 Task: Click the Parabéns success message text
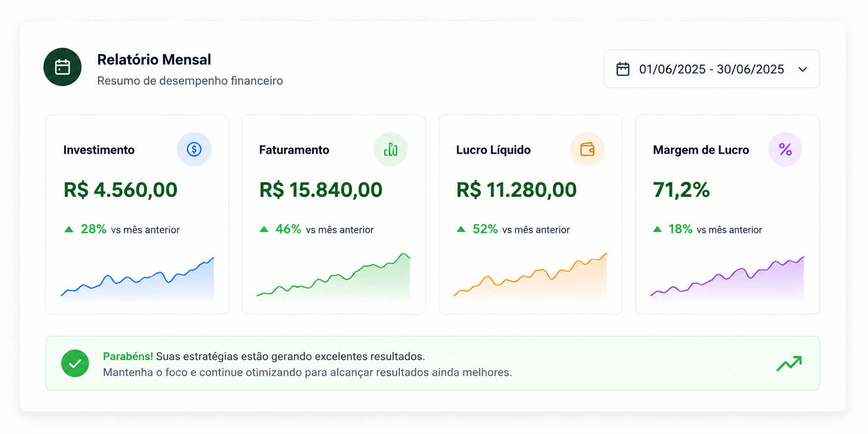click(x=307, y=364)
